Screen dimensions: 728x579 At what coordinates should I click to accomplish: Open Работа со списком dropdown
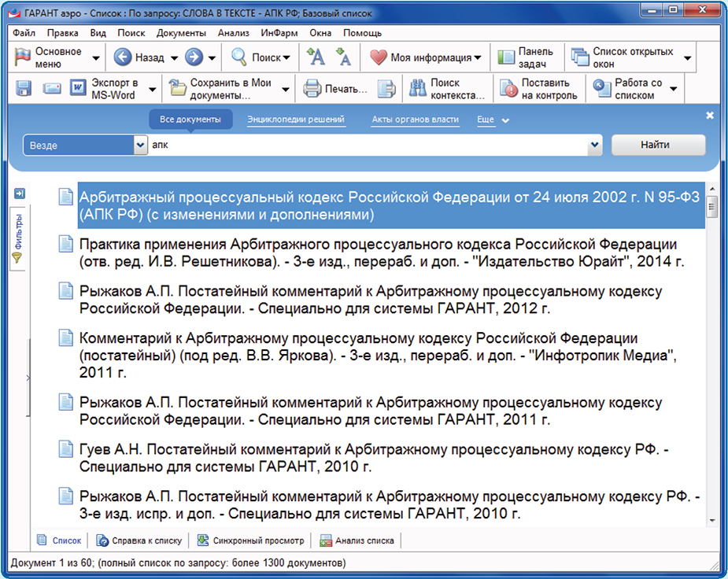(636, 89)
